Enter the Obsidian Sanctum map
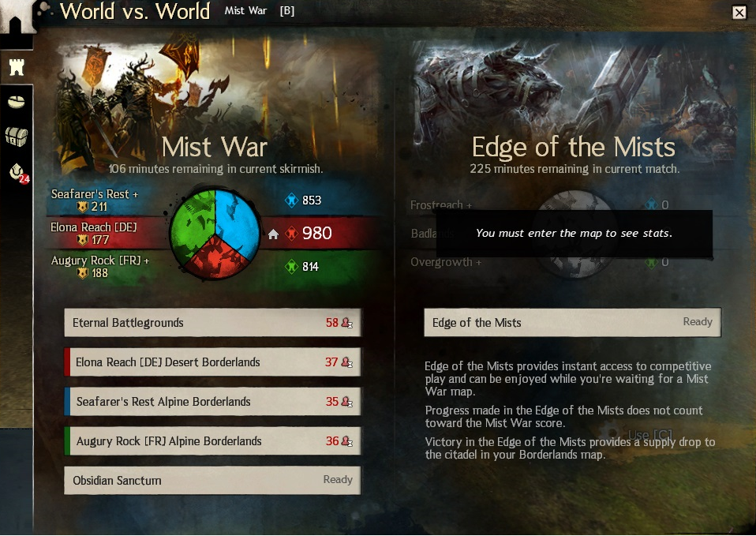The image size is (756, 536). (x=212, y=481)
